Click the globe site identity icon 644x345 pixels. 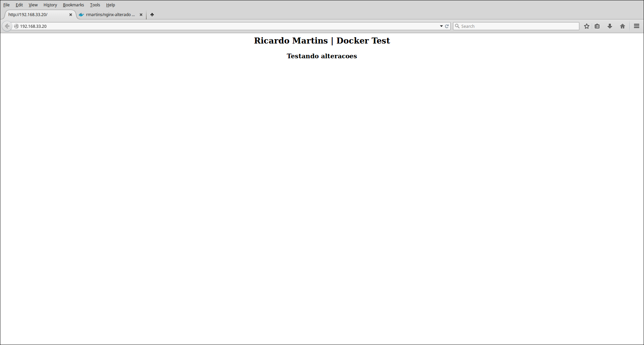[16, 26]
